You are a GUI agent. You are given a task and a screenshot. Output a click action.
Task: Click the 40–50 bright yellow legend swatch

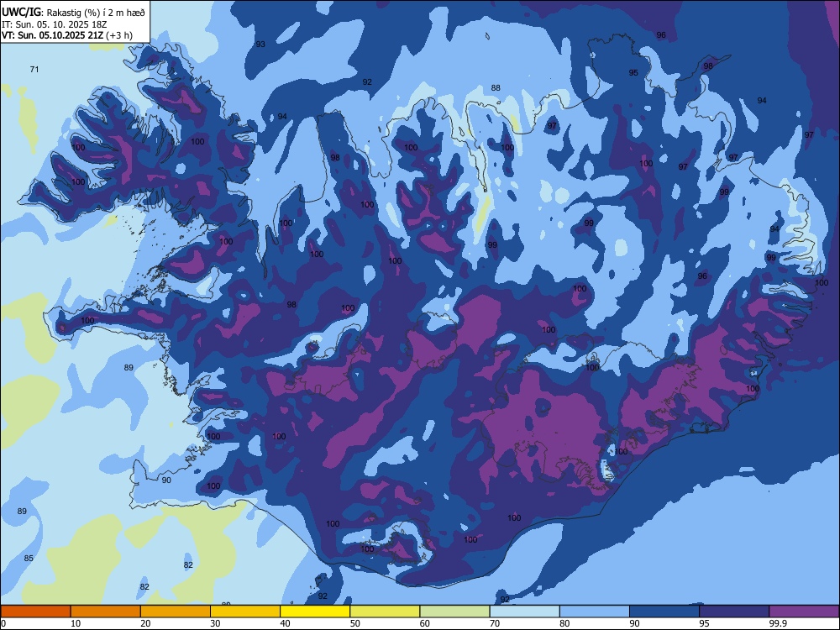click(x=315, y=612)
